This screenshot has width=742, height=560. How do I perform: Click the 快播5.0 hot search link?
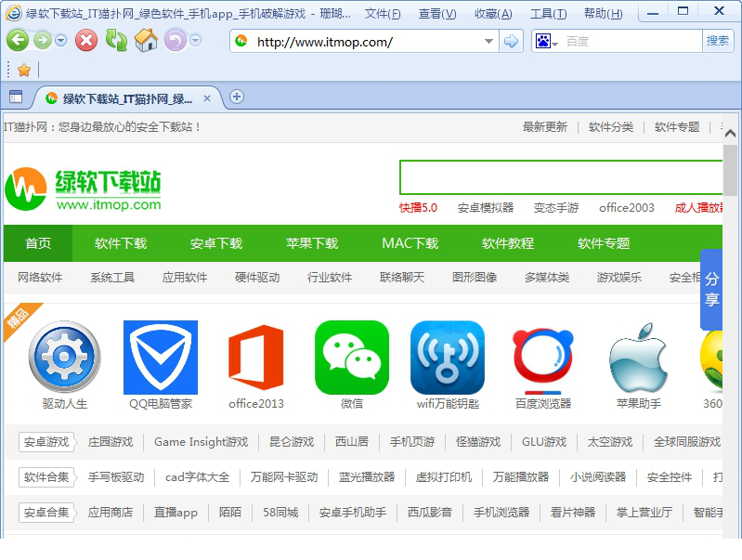click(x=418, y=208)
